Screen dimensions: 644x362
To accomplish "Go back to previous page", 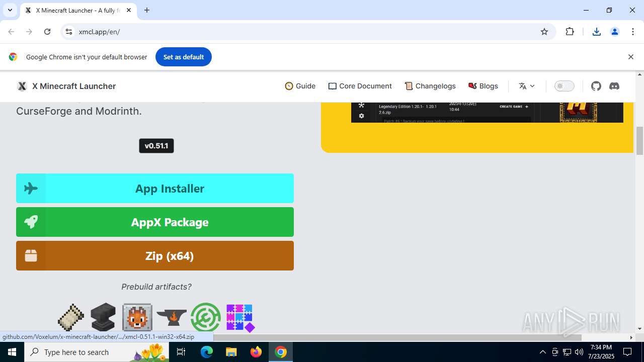I will pyautogui.click(x=11, y=32).
